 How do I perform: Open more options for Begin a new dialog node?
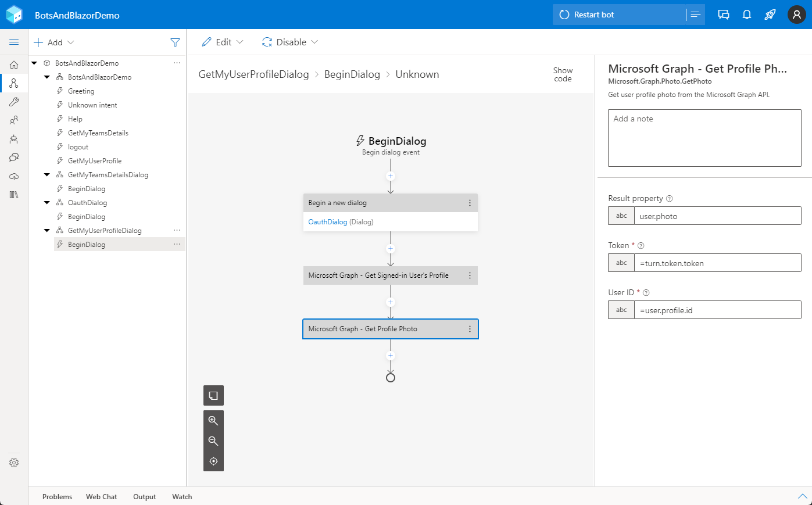pos(470,203)
